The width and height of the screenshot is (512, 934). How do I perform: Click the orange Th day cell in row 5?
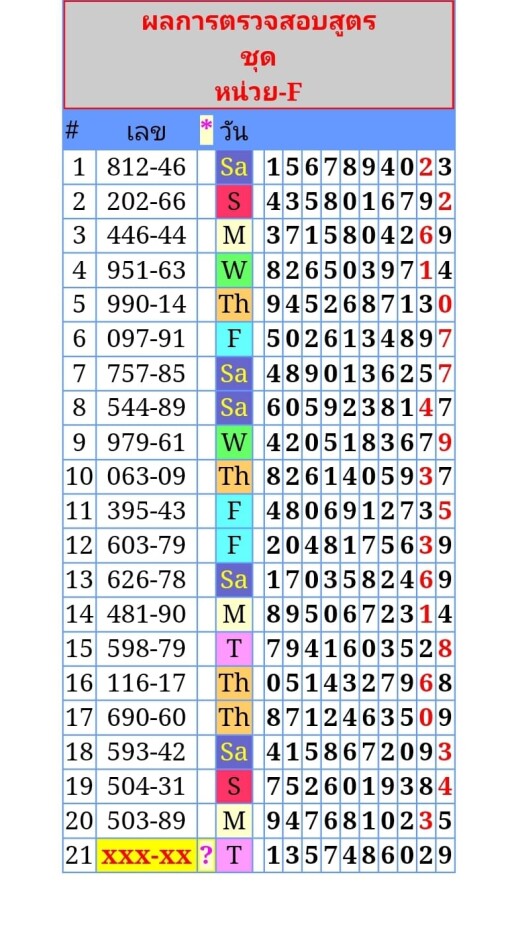pos(233,305)
